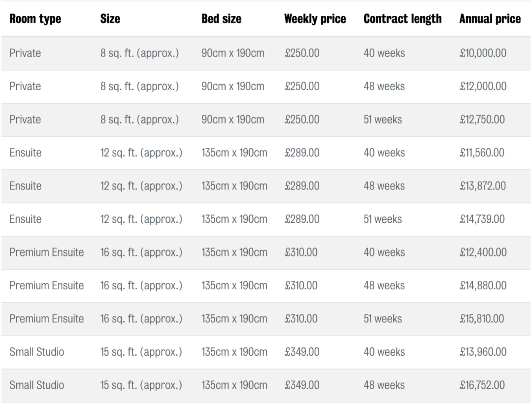Click the Weekly price column header
This screenshot has height=403, width=532.
pyautogui.click(x=315, y=19)
